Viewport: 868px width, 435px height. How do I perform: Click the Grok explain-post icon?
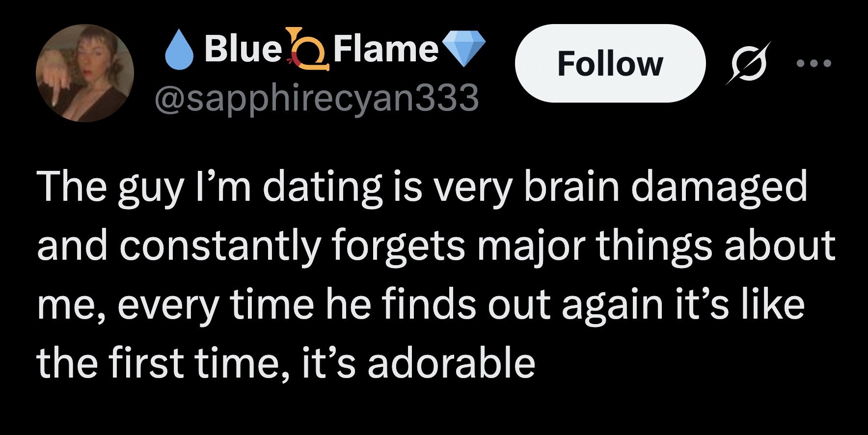pyautogui.click(x=748, y=63)
